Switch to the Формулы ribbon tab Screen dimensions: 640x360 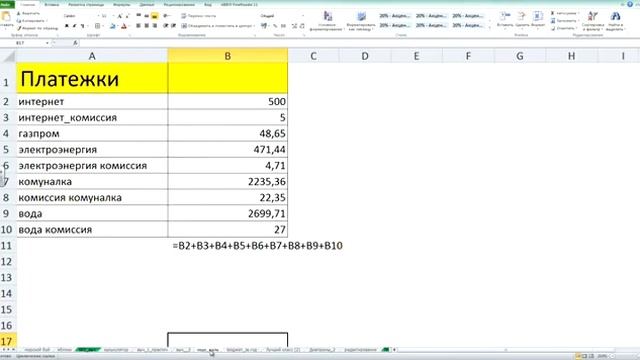[x=122, y=4]
